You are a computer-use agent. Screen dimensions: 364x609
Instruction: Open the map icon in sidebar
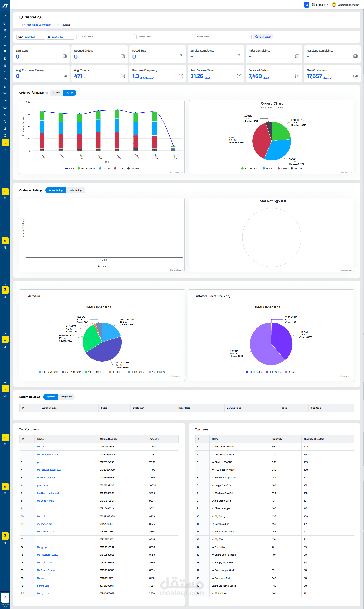pos(5,30)
